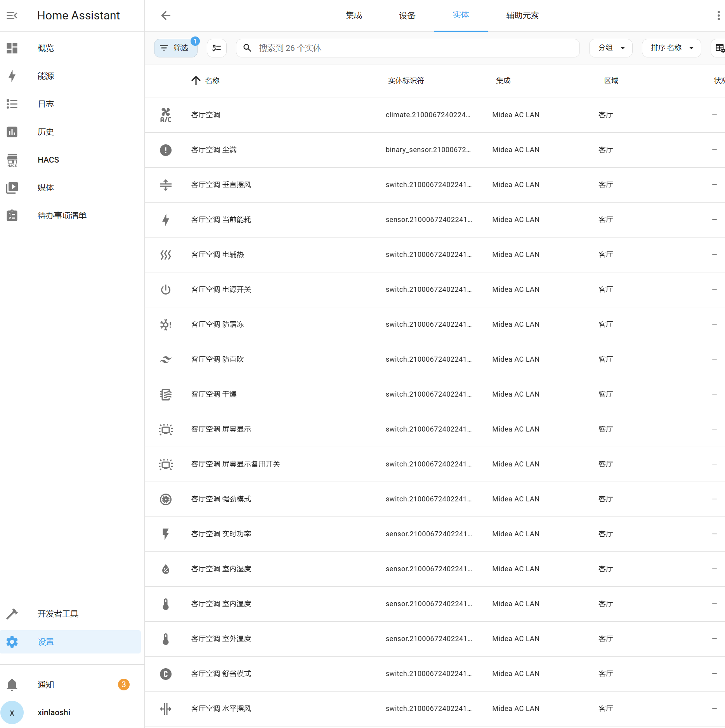
Task: Open the 筛选 filter panel
Action: pos(176,48)
